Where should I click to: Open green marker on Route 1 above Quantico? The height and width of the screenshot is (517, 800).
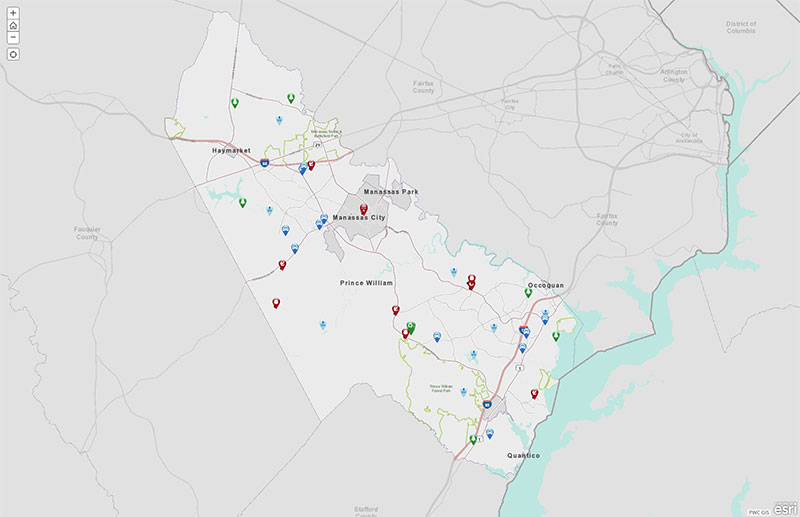(x=473, y=439)
